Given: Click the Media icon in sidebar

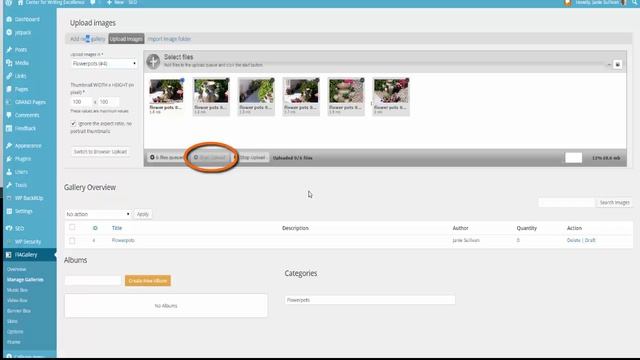Looking at the screenshot, I should 9,63.
